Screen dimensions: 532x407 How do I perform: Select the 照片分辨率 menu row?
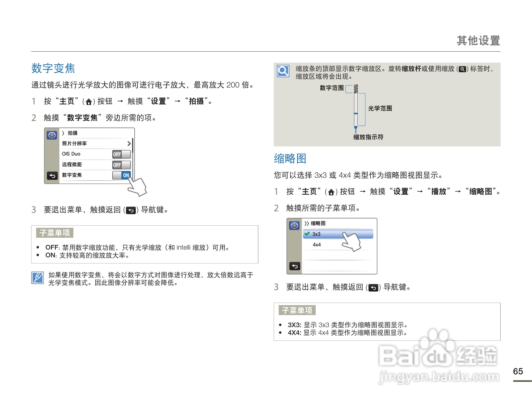pyautogui.click(x=97, y=144)
